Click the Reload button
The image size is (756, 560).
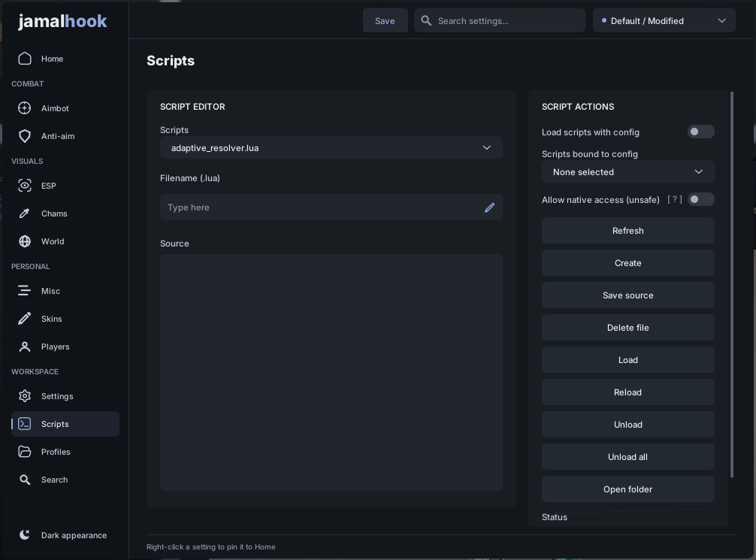point(627,392)
